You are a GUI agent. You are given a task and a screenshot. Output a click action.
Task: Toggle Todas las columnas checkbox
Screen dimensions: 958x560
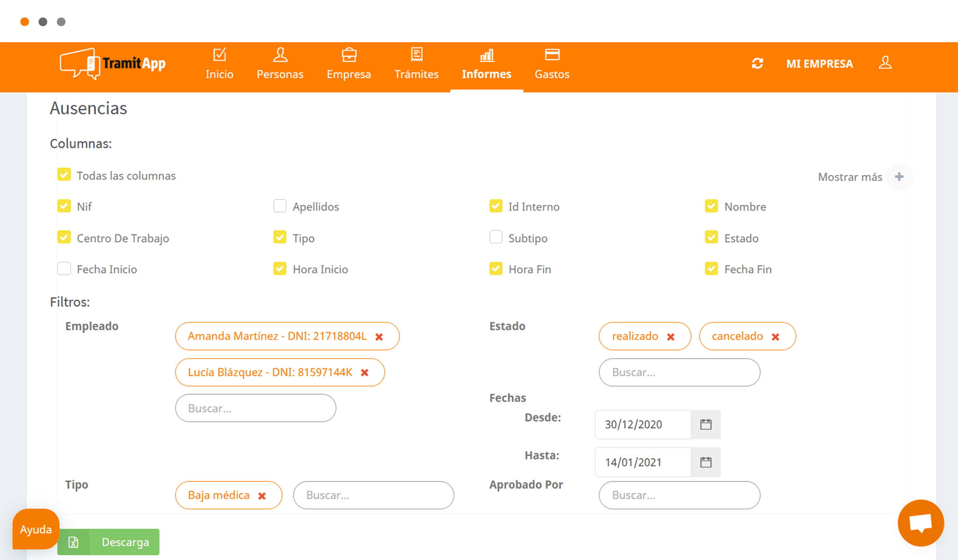pyautogui.click(x=64, y=175)
